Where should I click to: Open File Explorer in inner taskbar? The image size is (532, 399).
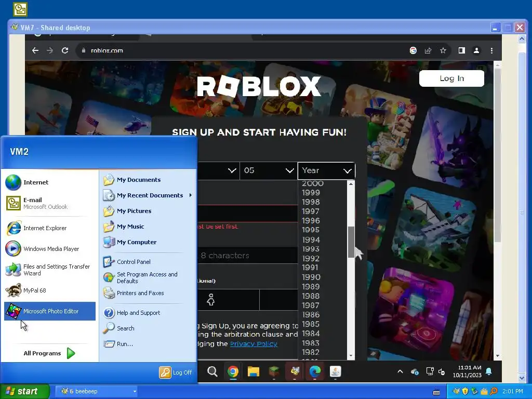pyautogui.click(x=253, y=371)
